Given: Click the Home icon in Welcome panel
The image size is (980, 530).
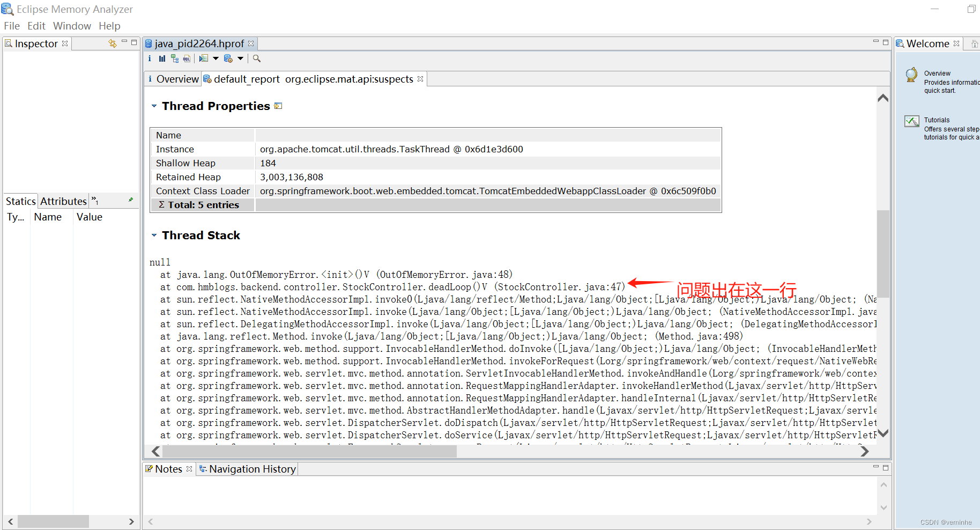Looking at the screenshot, I should point(975,44).
